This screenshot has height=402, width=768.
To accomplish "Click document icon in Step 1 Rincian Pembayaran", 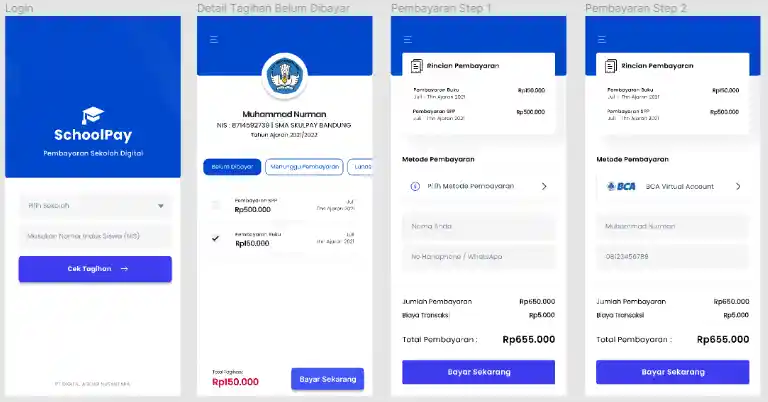I will tap(417, 66).
